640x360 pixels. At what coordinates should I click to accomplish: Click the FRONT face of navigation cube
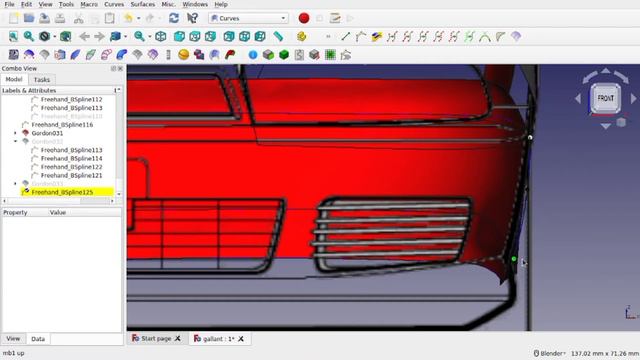click(606, 98)
